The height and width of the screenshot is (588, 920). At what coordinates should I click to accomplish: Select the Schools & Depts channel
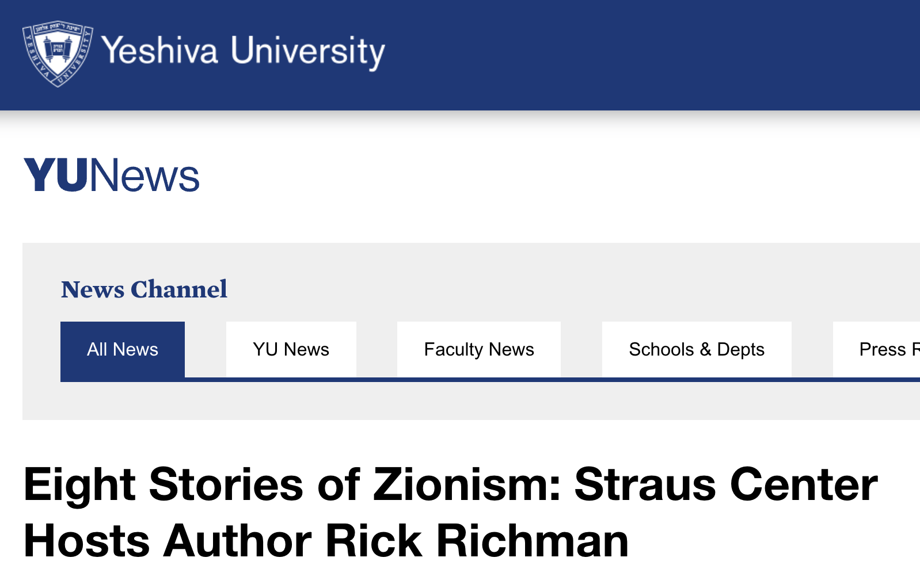[x=697, y=349]
